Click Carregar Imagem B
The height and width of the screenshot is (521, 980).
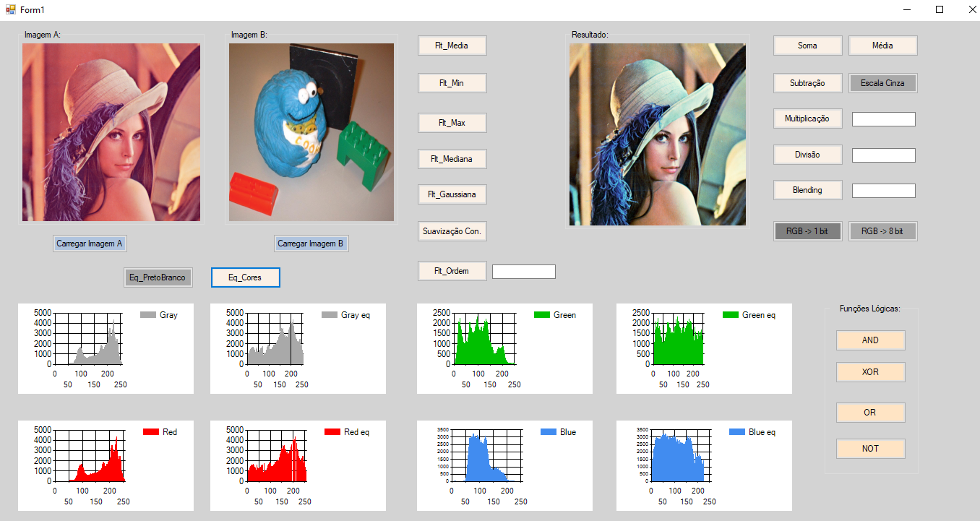(x=311, y=243)
